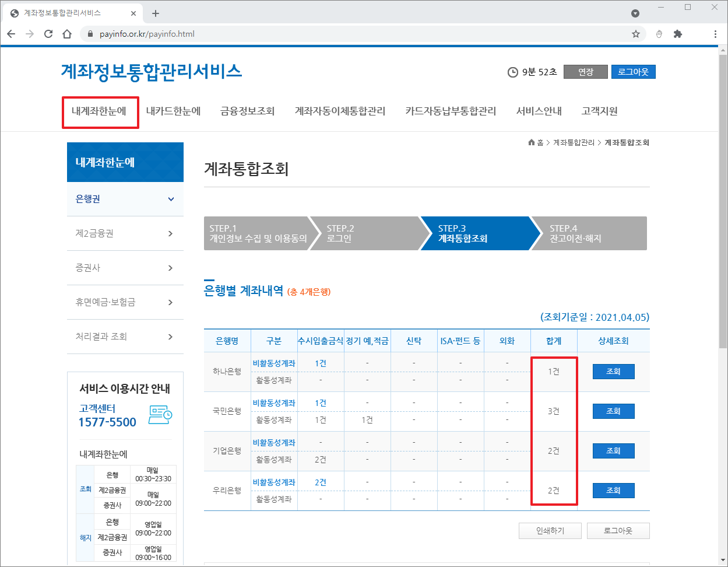Click the page vertical scrollbar

723,201
